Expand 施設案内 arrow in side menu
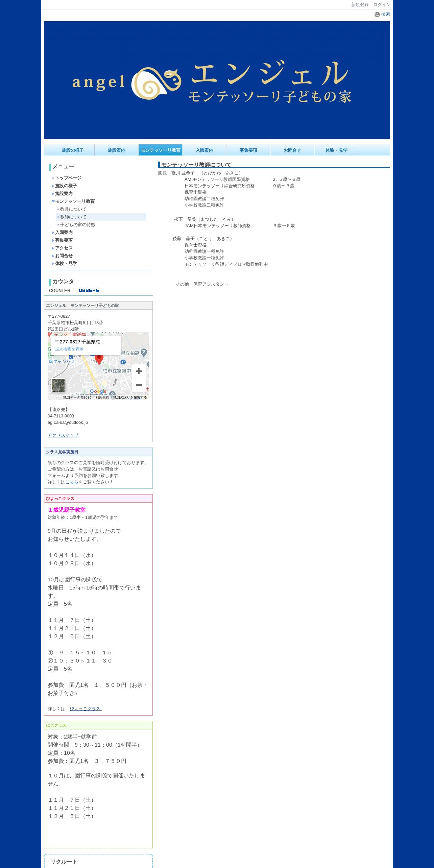434x868 pixels. [x=53, y=194]
